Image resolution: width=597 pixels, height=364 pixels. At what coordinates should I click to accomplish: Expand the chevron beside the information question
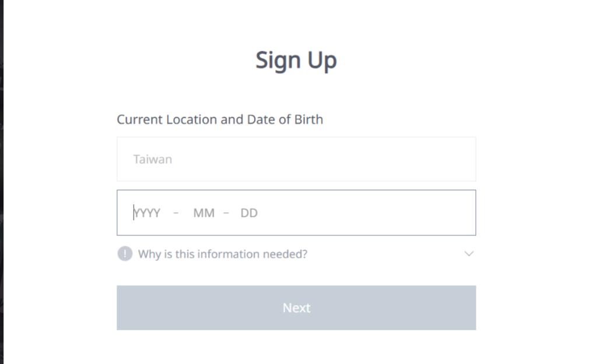click(469, 254)
